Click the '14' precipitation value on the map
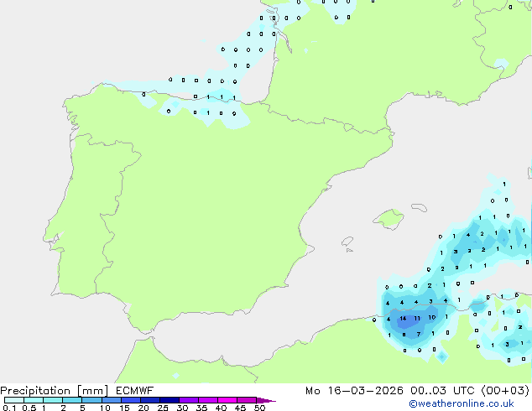This screenshot has width=532, height=411. [x=403, y=319]
